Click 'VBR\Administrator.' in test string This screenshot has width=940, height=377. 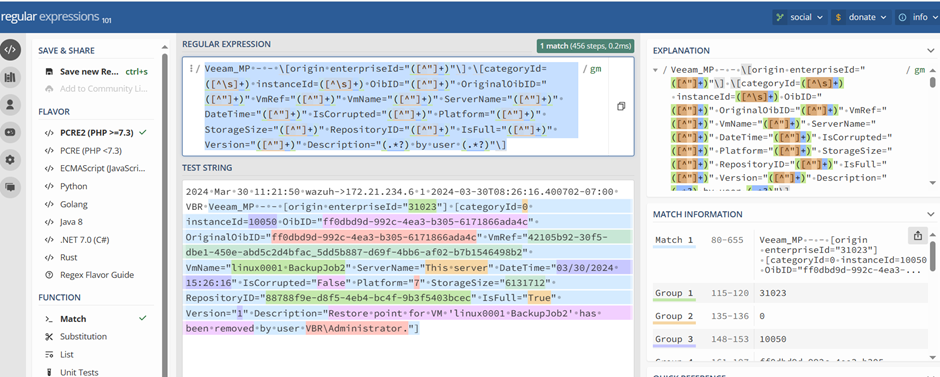tap(357, 328)
